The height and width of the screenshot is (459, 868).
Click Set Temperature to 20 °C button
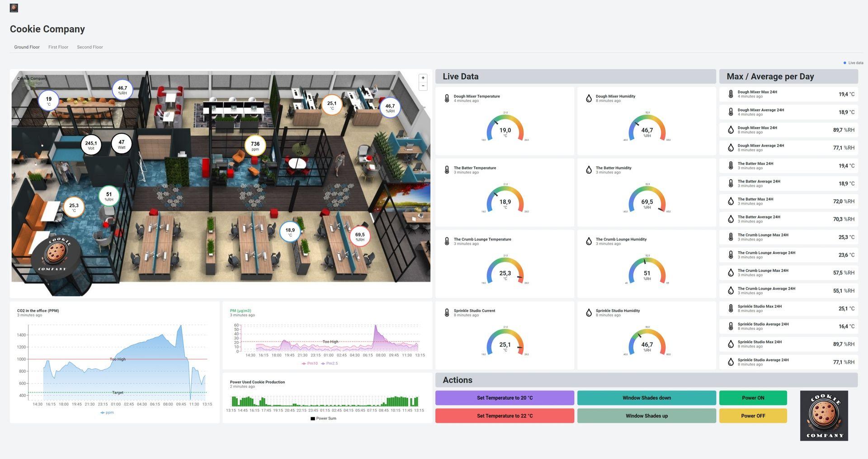[505, 398]
